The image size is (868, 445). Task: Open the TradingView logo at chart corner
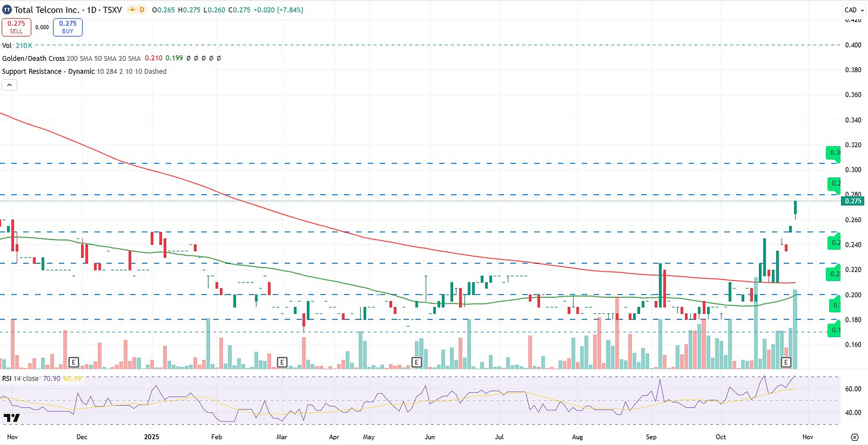pos(12,418)
